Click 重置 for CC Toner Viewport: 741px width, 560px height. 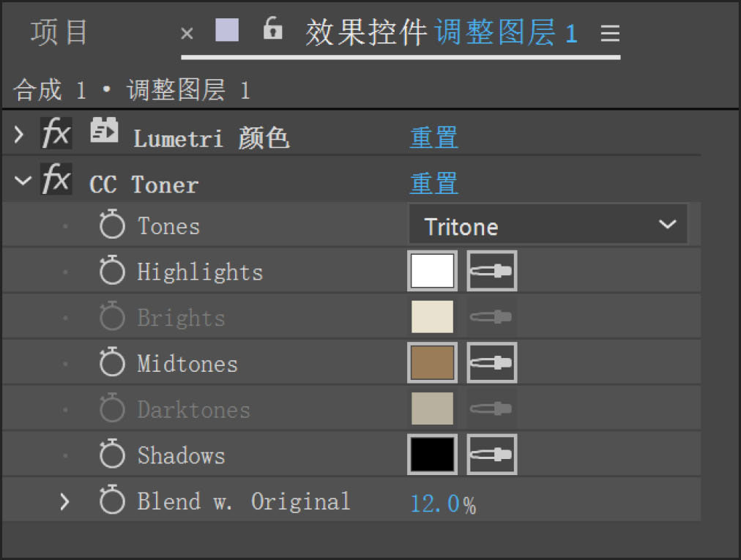click(x=433, y=183)
